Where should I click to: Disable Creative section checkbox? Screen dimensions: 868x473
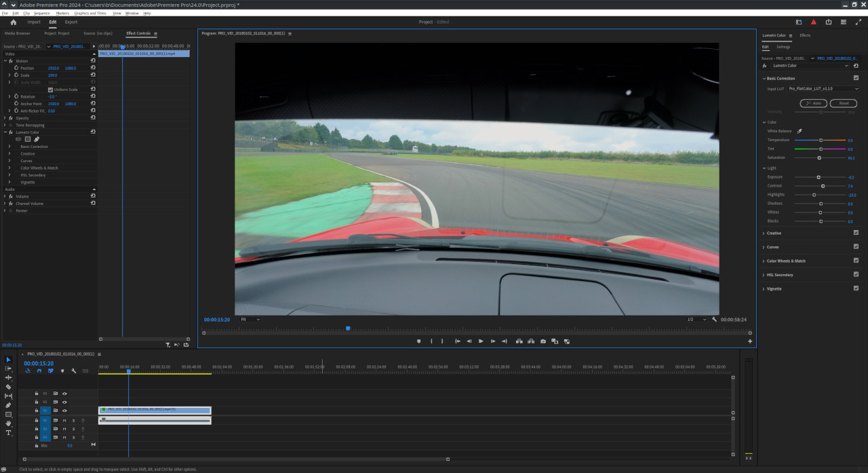click(856, 233)
